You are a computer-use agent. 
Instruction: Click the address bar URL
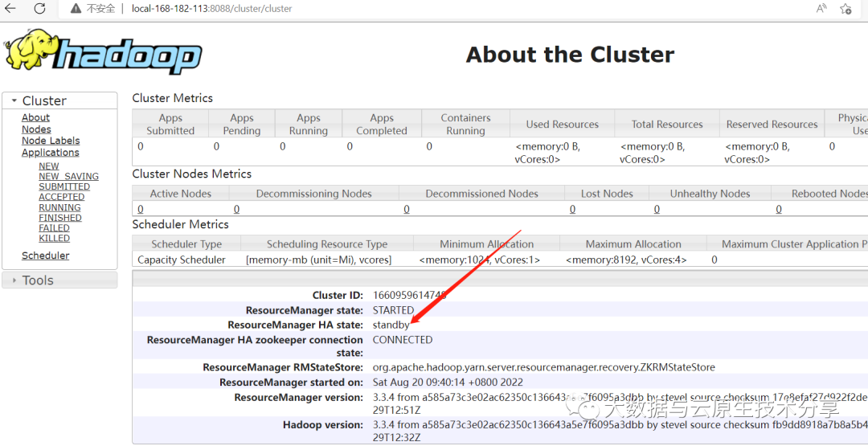click(212, 9)
